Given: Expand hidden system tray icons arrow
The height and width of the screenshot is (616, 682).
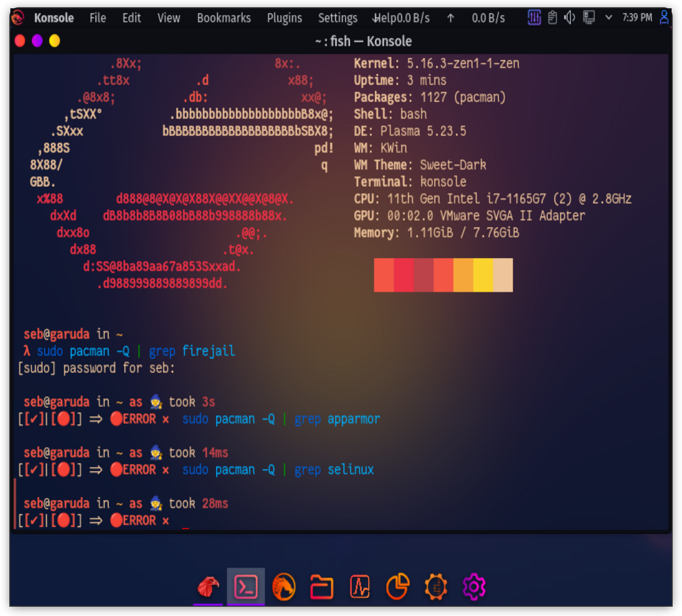Looking at the screenshot, I should (608, 18).
